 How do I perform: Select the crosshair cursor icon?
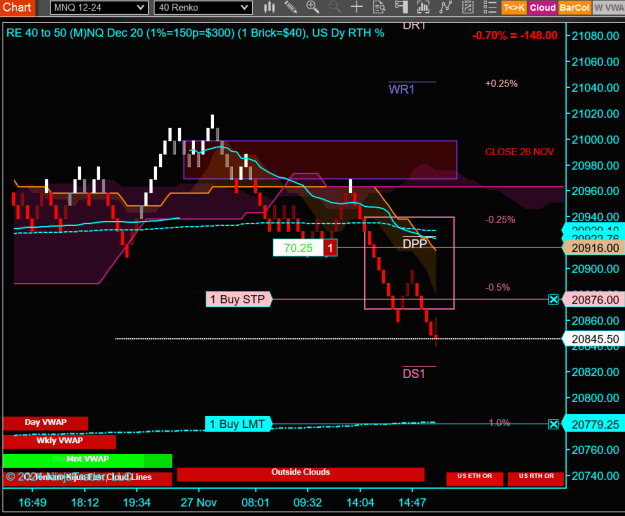(356, 7)
